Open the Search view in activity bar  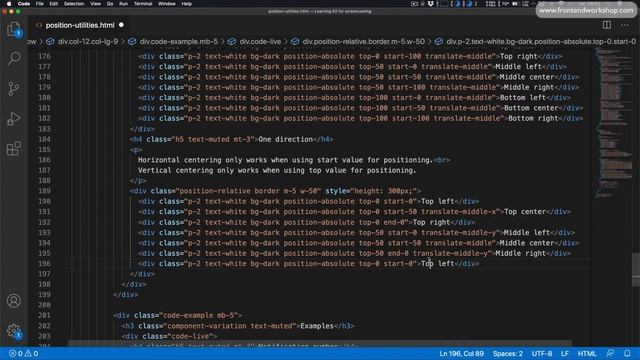pyautogui.click(x=14, y=58)
